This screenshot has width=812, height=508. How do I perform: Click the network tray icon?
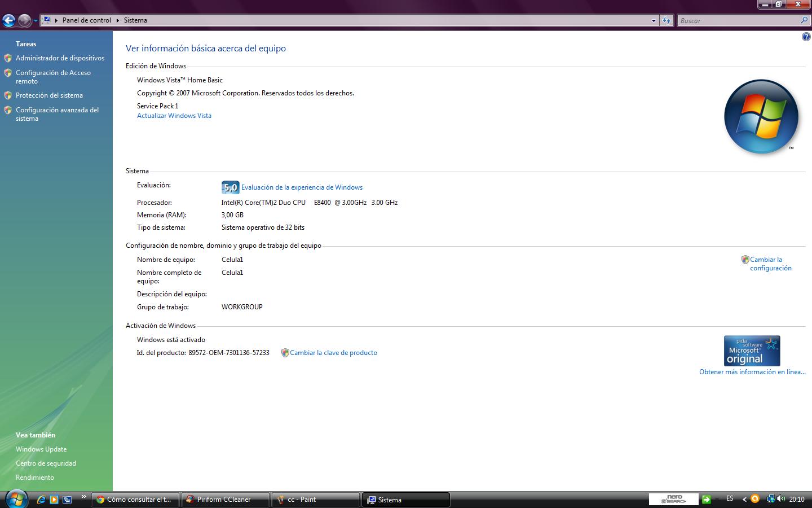click(x=770, y=499)
